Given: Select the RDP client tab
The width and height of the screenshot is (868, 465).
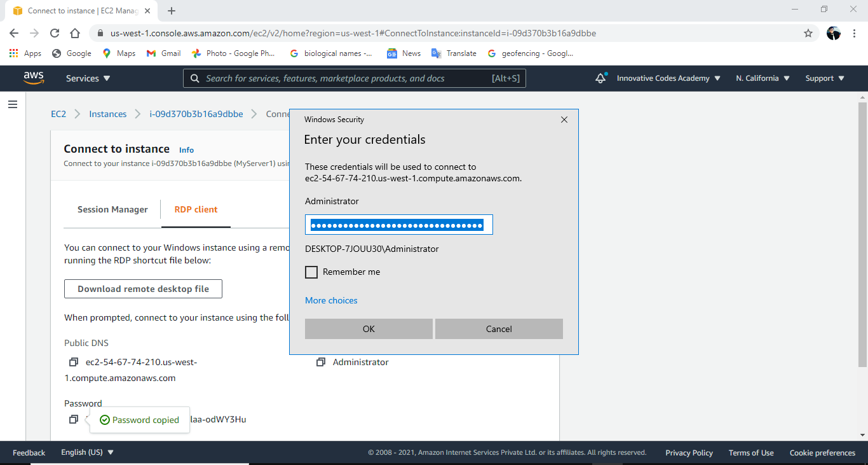Looking at the screenshot, I should (x=195, y=209).
